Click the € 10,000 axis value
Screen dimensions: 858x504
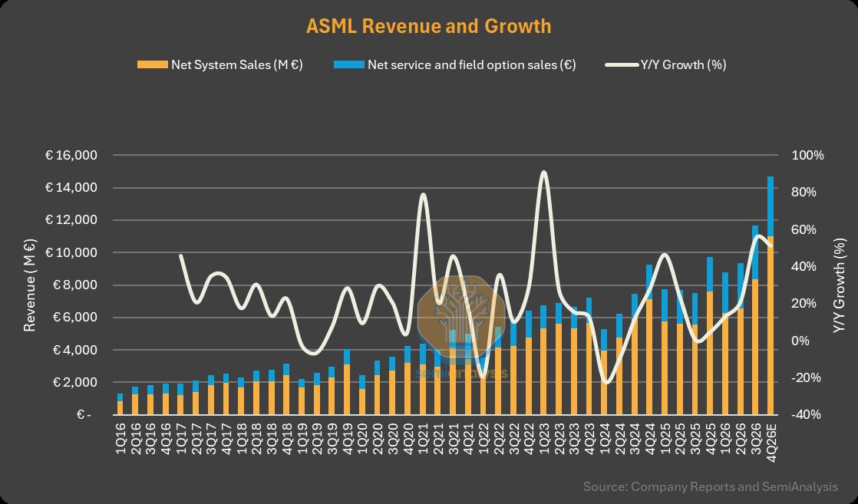pyautogui.click(x=71, y=252)
